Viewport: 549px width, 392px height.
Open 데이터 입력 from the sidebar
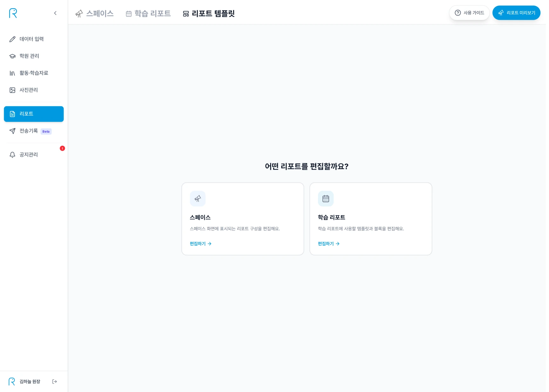tap(34, 39)
